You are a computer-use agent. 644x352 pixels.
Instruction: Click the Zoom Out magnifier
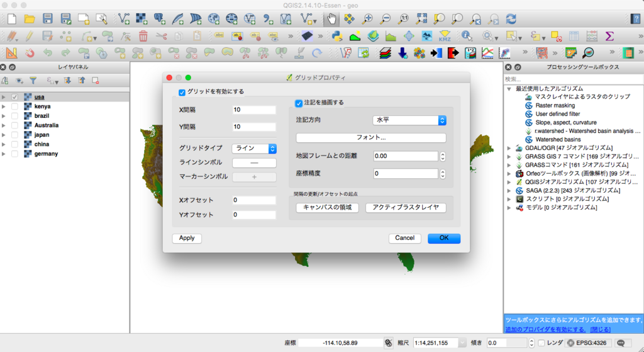coord(385,18)
